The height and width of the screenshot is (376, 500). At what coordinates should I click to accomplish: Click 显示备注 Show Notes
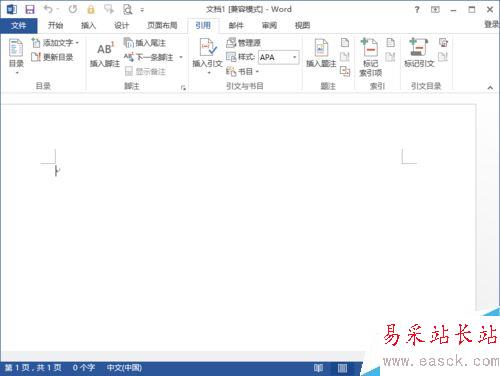tap(145, 71)
